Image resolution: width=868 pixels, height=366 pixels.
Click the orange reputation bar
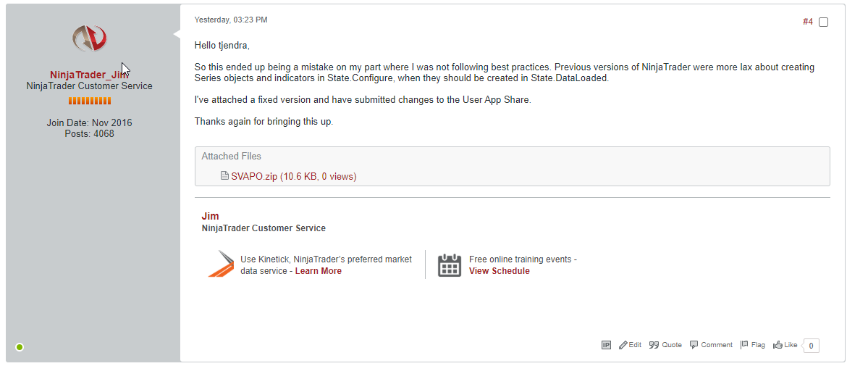tap(89, 101)
